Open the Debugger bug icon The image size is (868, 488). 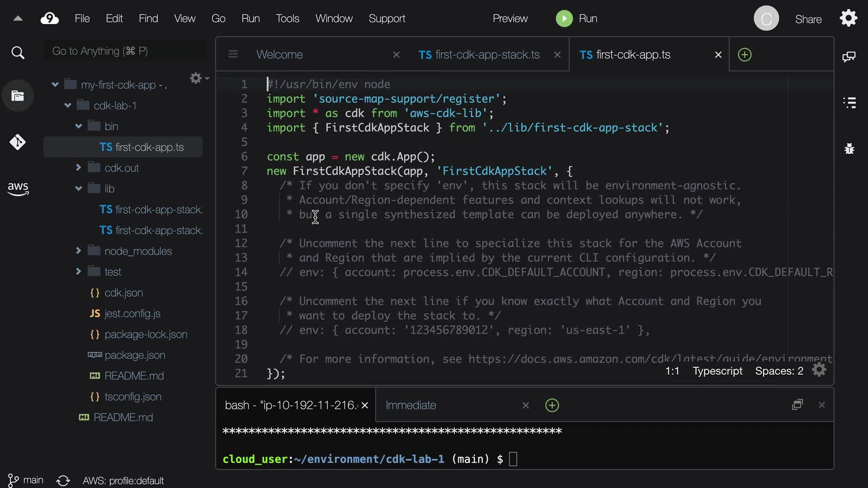pyautogui.click(x=849, y=149)
